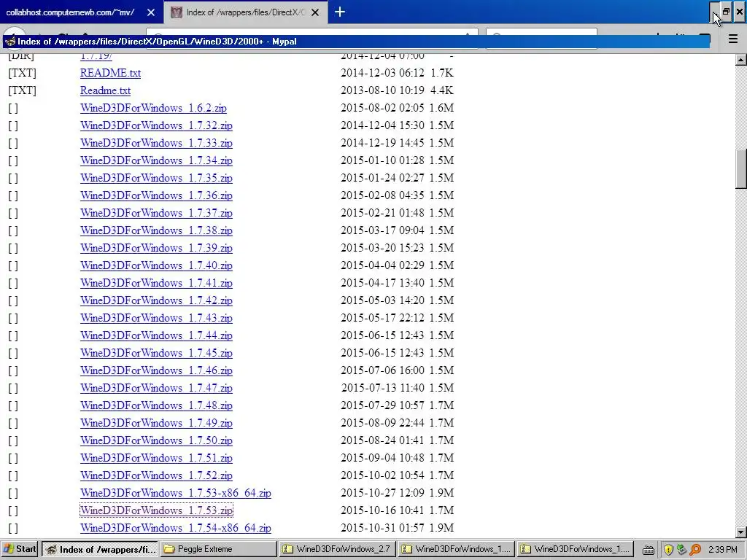Click WineD3DForWindows_1.7.42.zip
The width and height of the screenshot is (747, 560).
click(x=156, y=300)
